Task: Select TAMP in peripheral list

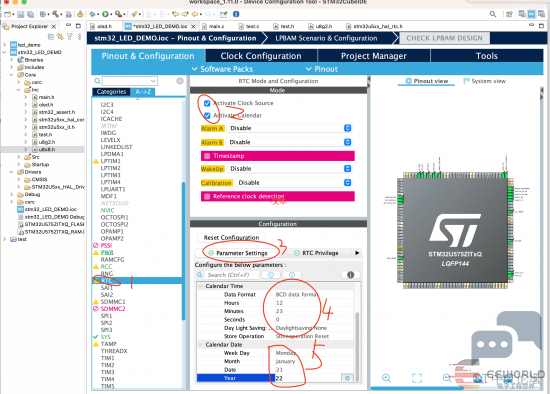Action: [108, 344]
